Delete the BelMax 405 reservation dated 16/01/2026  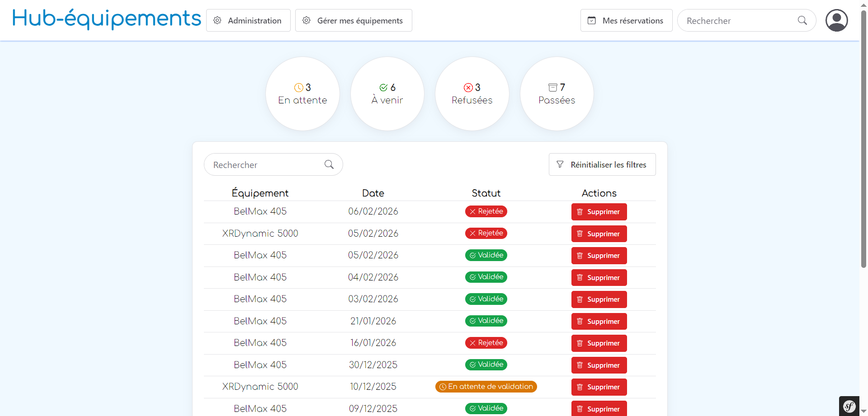599,343
